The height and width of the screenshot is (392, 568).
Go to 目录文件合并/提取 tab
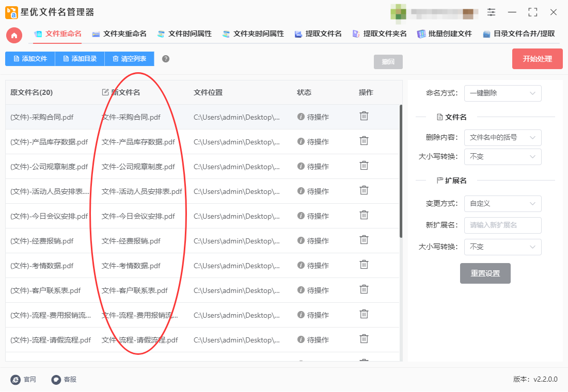(519, 34)
